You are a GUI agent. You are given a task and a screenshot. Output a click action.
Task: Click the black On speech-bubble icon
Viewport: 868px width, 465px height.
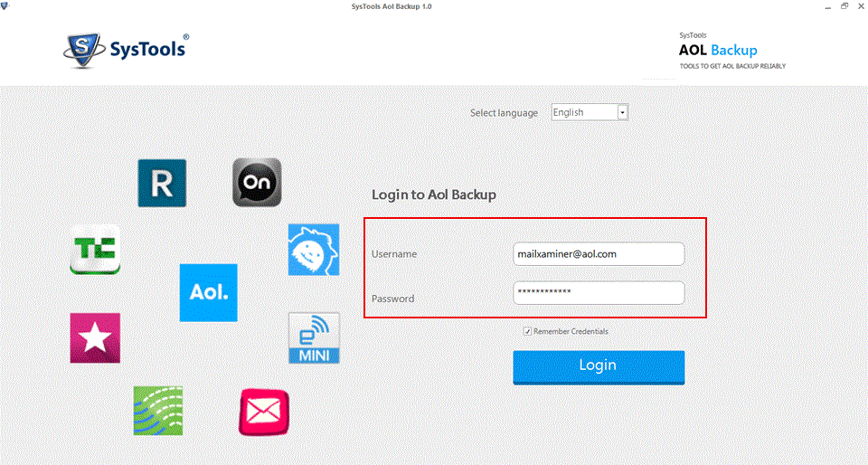click(x=257, y=183)
